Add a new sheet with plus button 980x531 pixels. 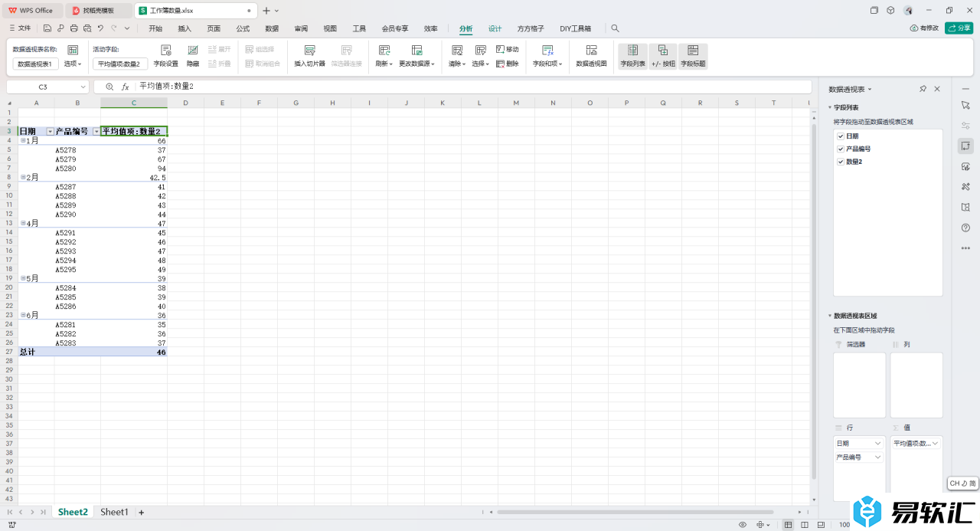coord(142,512)
